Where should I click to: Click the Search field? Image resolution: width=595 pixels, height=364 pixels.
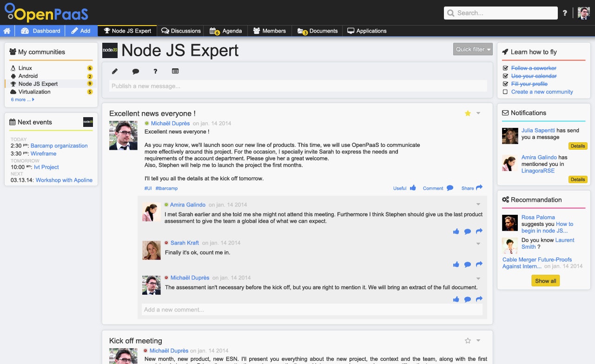coord(501,13)
